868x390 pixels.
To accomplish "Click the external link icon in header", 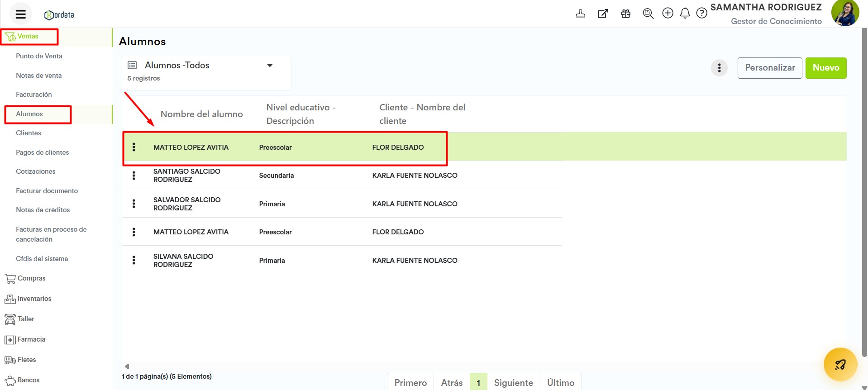I will point(603,14).
